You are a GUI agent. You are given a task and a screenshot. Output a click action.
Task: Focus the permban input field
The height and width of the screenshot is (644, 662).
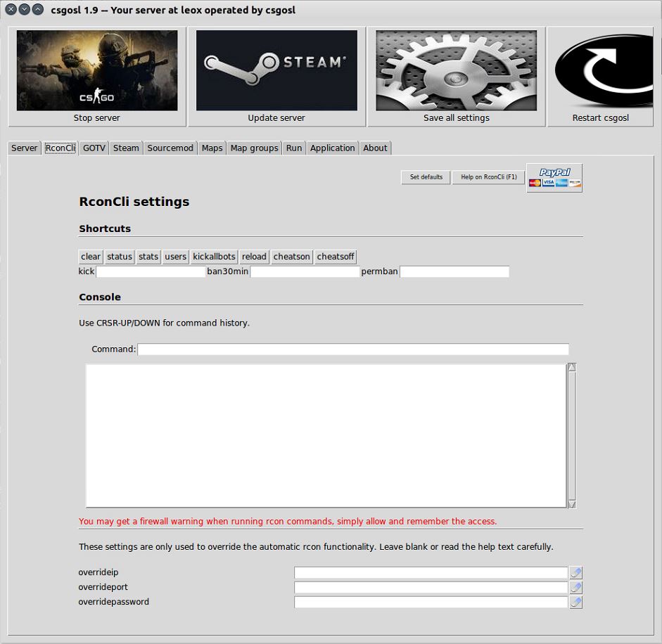(x=454, y=272)
